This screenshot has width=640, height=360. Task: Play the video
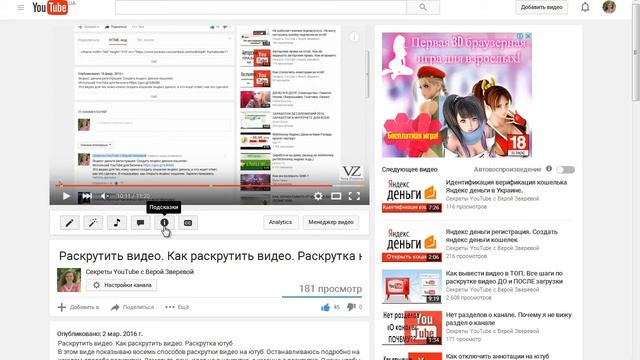[66, 196]
